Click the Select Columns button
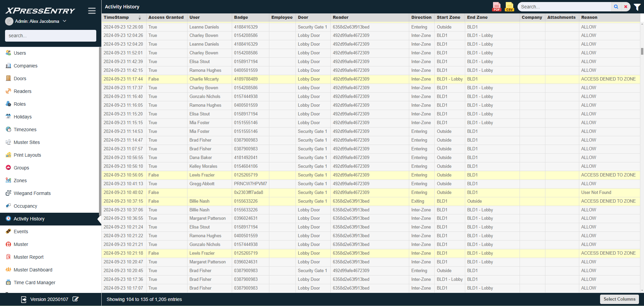The width and height of the screenshot is (644, 306). point(619,299)
